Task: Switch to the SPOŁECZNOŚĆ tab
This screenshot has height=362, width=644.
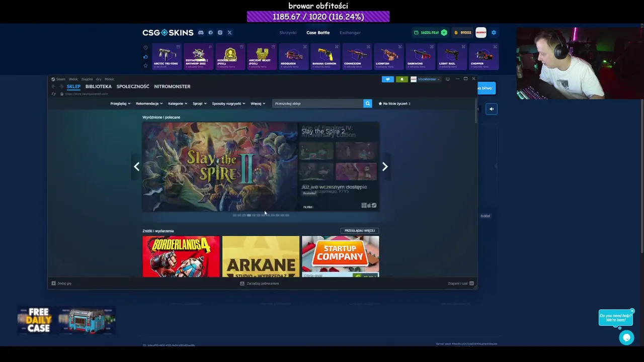Action: (x=133, y=86)
